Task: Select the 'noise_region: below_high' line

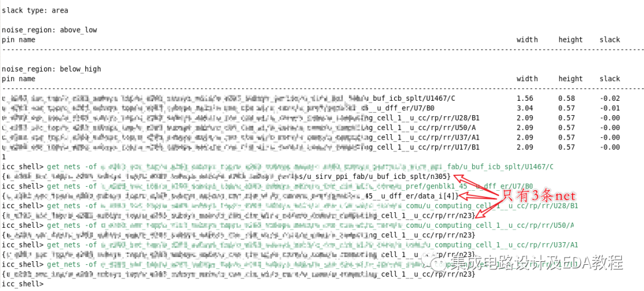Action: coord(51,69)
